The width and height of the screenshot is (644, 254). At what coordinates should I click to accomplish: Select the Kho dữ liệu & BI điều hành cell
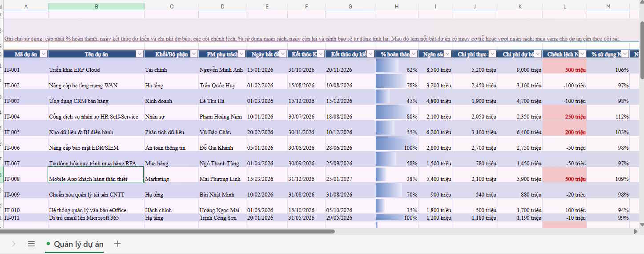point(96,128)
